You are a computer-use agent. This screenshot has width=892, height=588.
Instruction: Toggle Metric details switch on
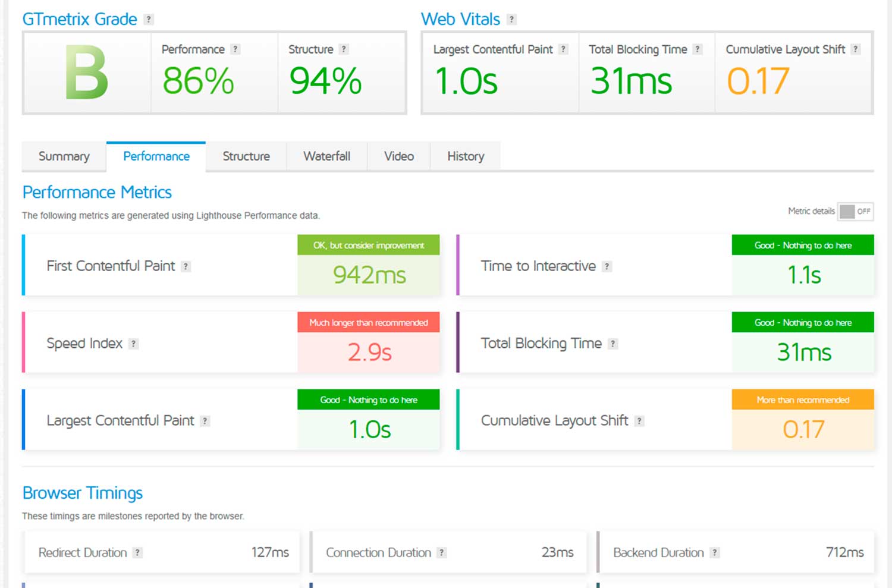point(855,211)
